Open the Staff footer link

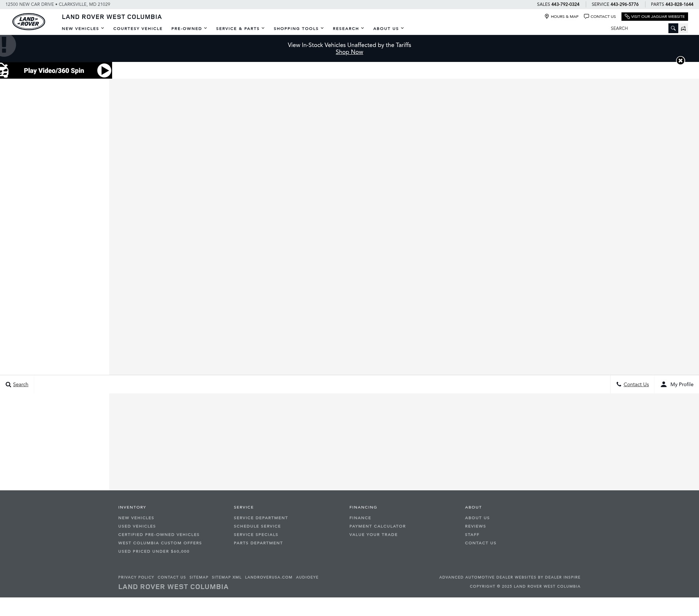(472, 534)
